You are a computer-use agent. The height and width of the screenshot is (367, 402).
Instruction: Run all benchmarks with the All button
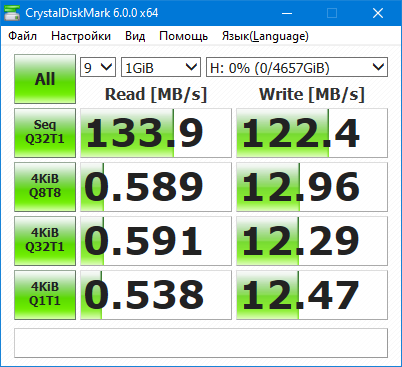45,79
